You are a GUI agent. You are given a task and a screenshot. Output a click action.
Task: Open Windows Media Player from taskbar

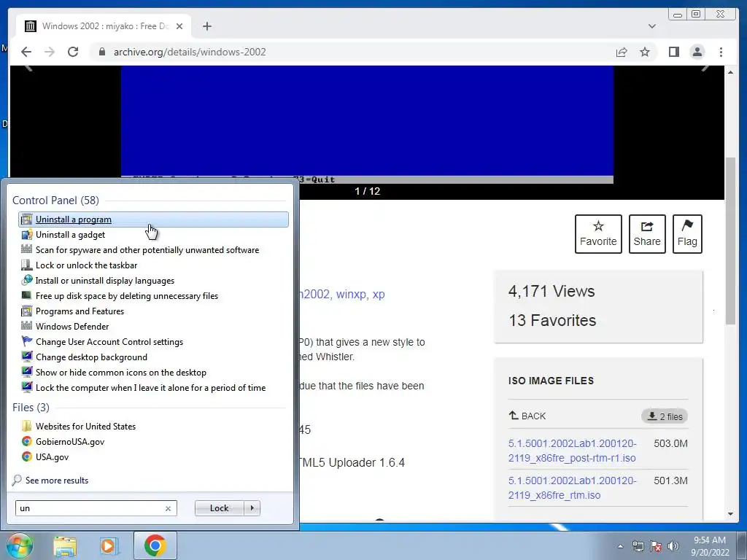109,545
